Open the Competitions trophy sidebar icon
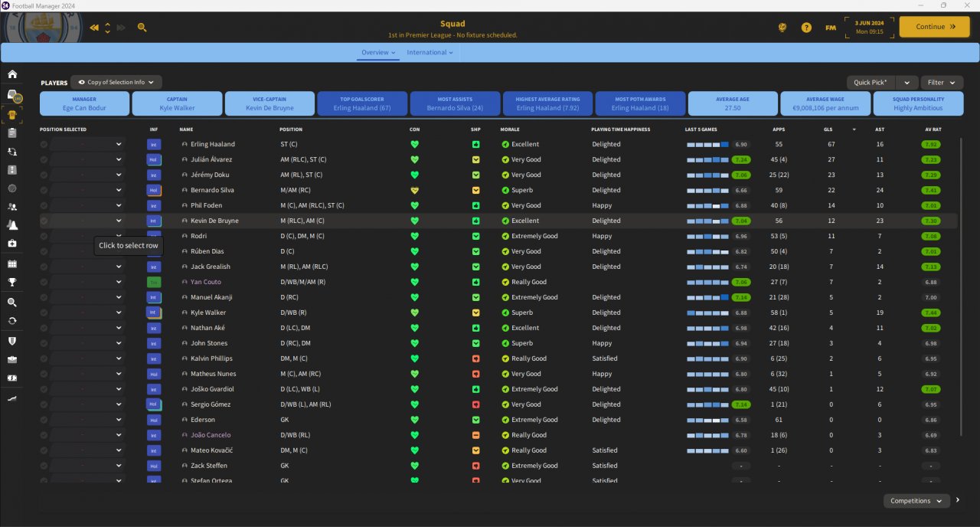The width and height of the screenshot is (980, 527). [12, 282]
